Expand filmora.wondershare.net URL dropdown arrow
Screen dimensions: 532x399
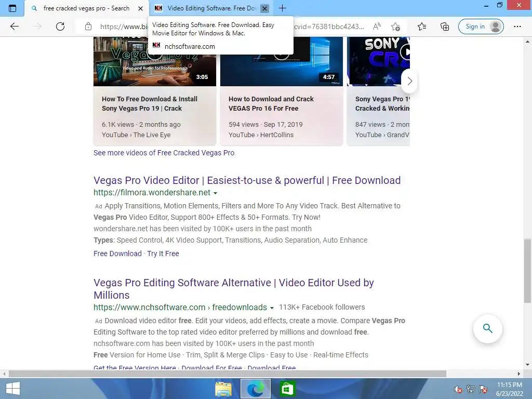tap(215, 193)
